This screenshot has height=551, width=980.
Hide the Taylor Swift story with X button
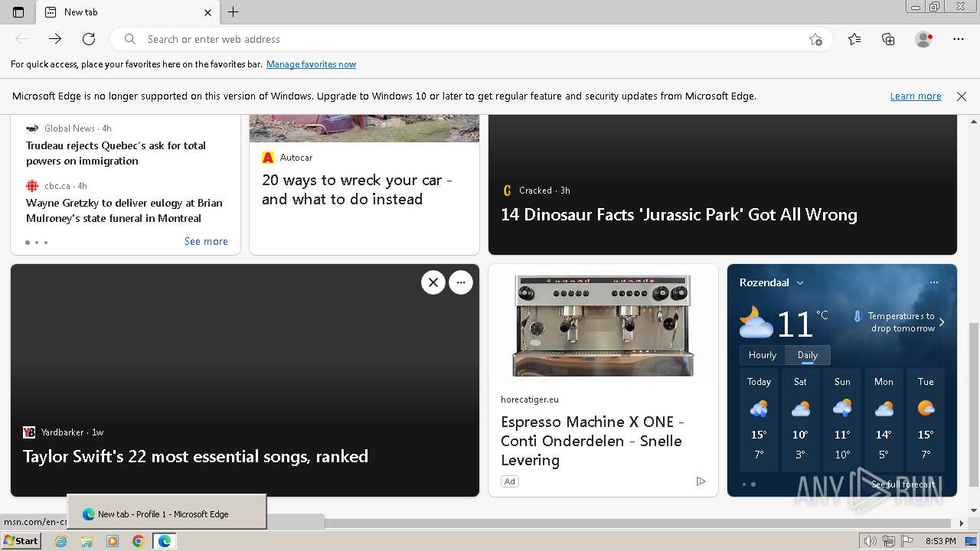433,282
